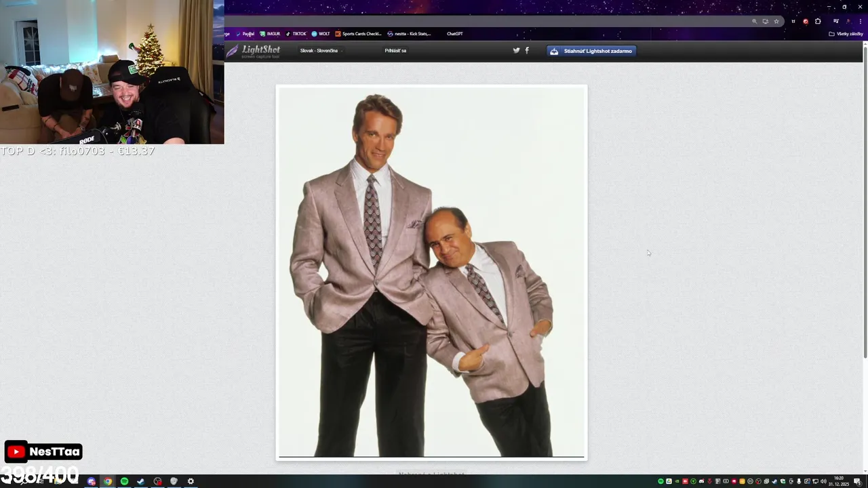The height and width of the screenshot is (488, 868).
Task: Click the Discord tray icon
Action: click(x=701, y=481)
